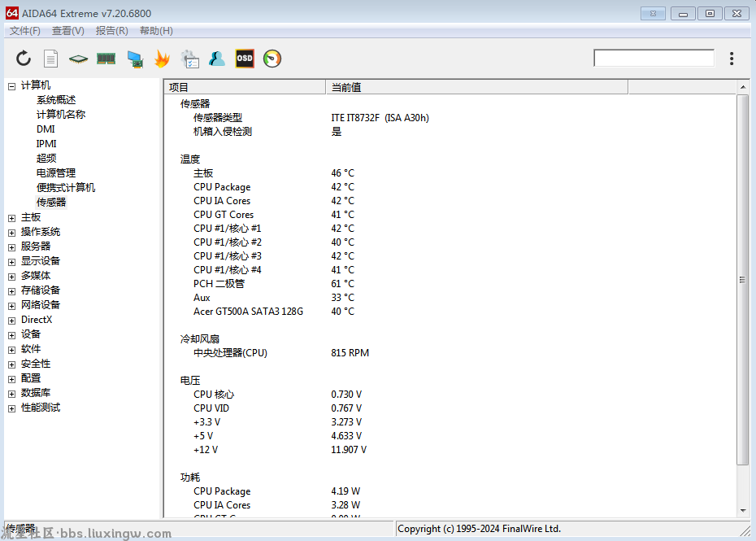
Task: Select the Aux temperature row
Action: (451, 298)
